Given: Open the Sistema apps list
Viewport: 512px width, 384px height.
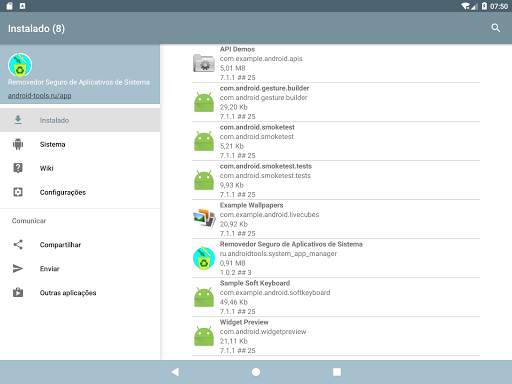Looking at the screenshot, I should (80, 144).
